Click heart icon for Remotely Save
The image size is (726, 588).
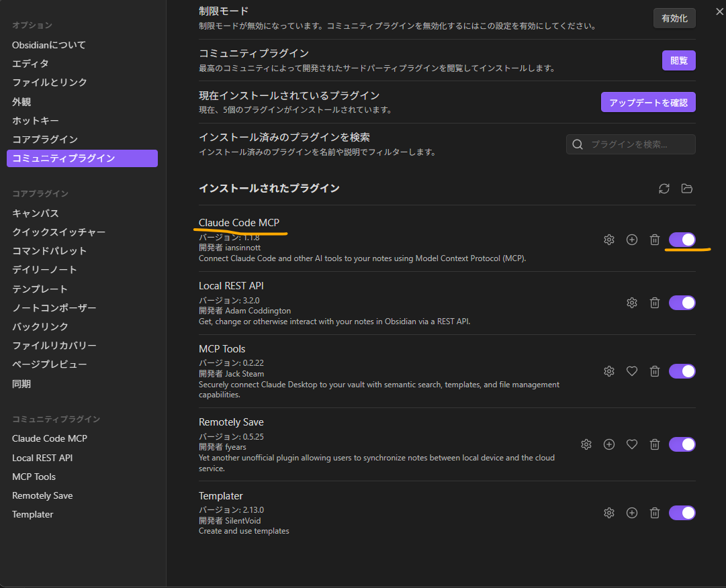click(631, 444)
